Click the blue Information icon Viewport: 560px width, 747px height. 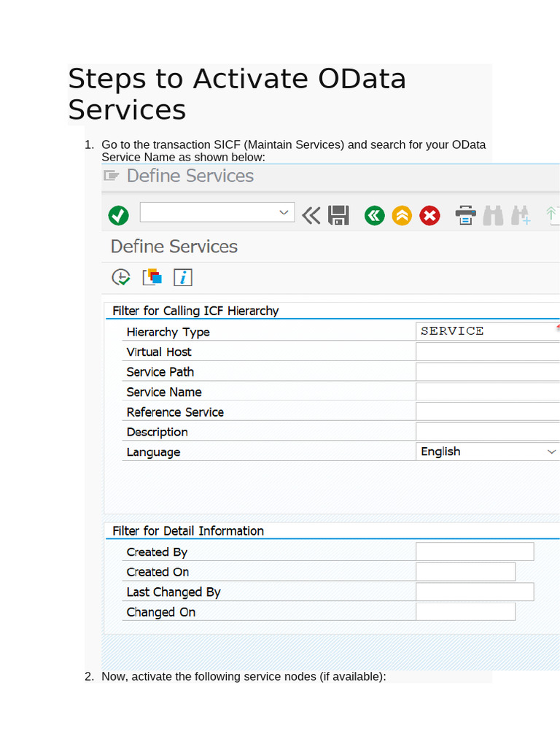click(183, 277)
